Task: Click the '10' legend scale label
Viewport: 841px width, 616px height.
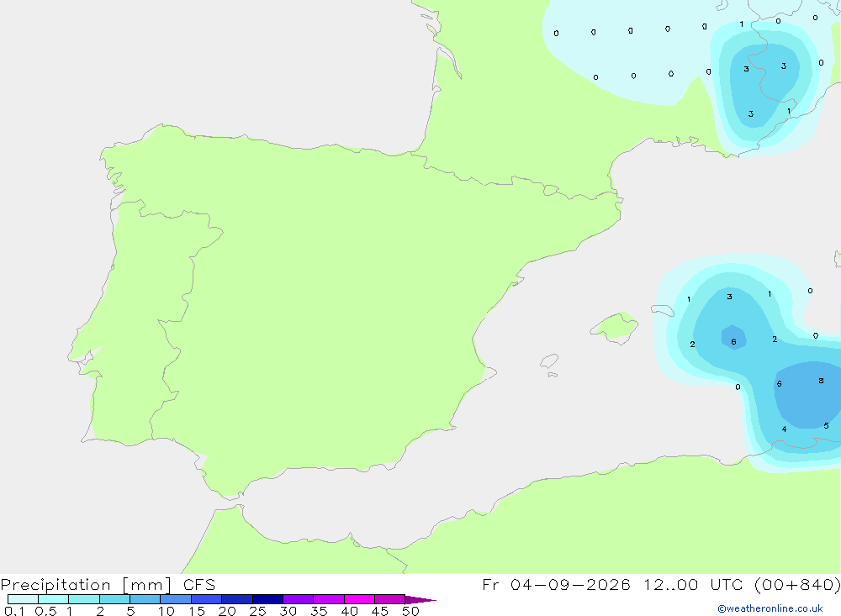Action: pos(167,611)
